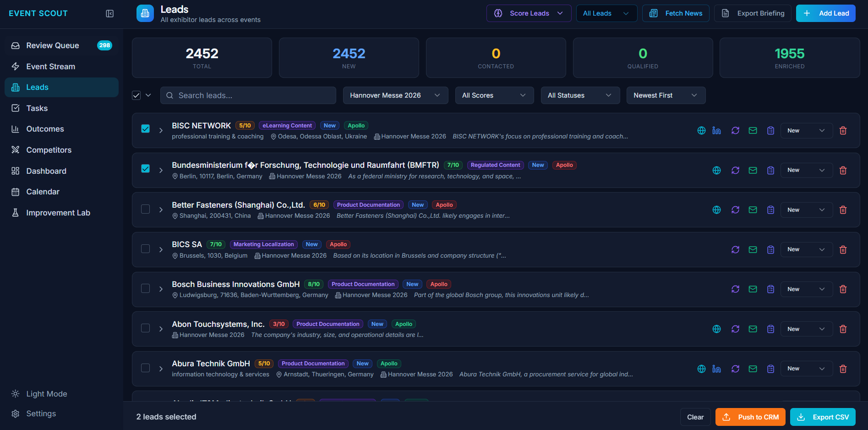Open website globe for Abura Technik GmbH
The width and height of the screenshot is (868, 430).
click(701, 369)
